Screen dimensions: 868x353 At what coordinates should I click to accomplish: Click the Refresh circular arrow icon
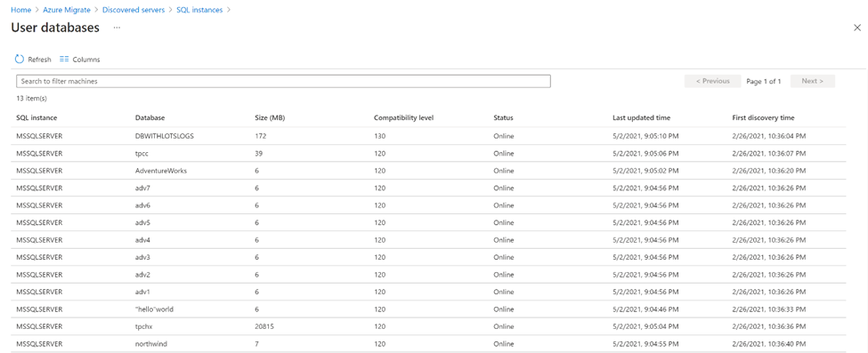pos(20,60)
